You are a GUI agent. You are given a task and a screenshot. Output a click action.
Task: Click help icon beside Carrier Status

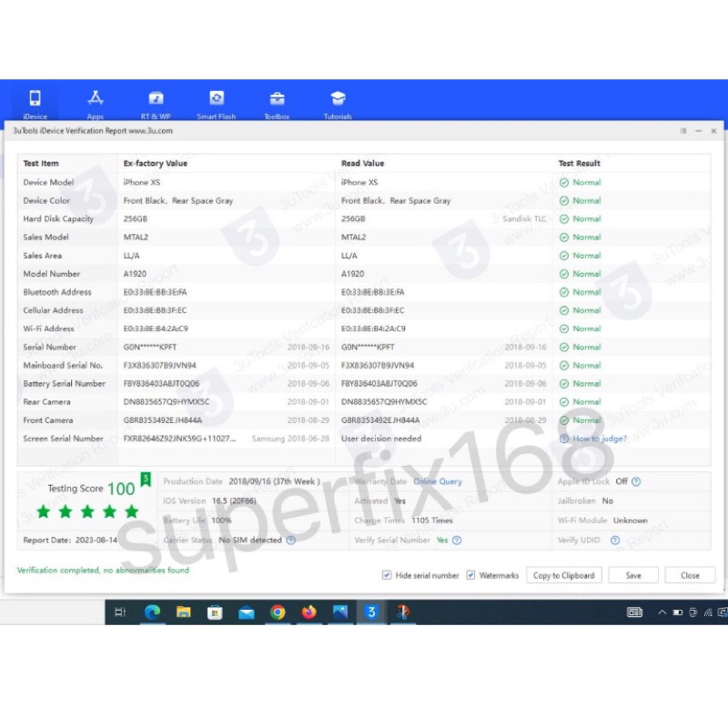coord(291,540)
